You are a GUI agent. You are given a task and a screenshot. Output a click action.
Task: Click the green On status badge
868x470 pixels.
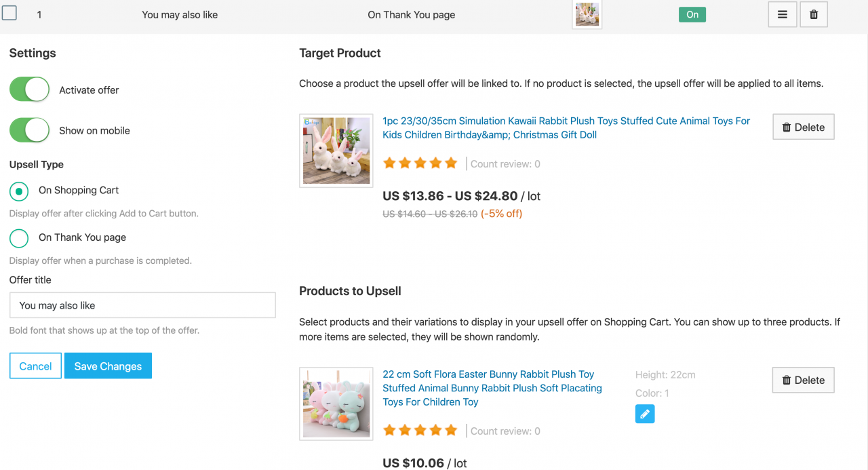click(692, 14)
